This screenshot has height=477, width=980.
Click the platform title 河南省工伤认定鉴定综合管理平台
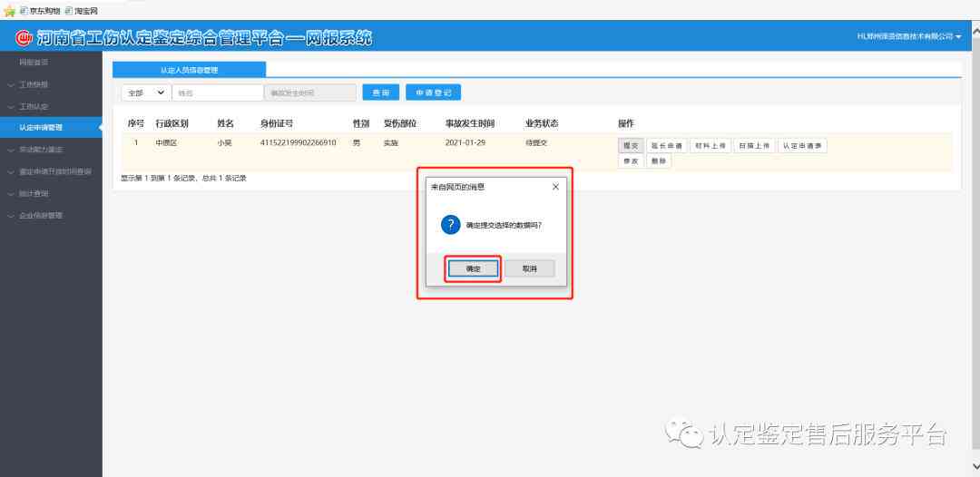tap(204, 38)
